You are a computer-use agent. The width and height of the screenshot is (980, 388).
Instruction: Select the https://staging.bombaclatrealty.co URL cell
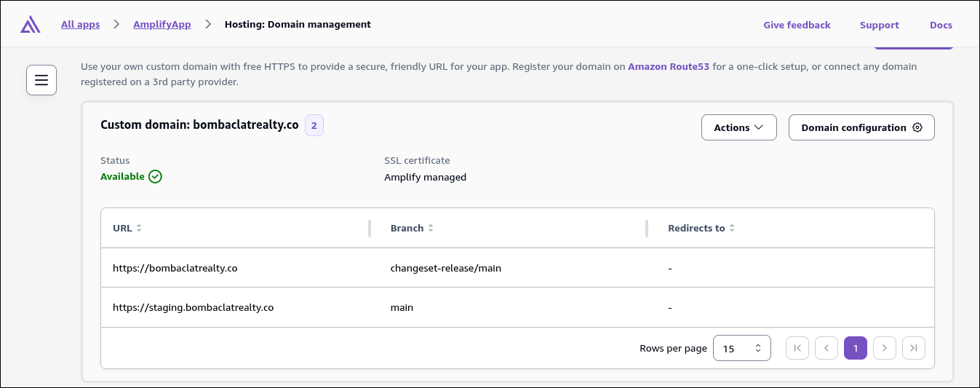click(194, 307)
